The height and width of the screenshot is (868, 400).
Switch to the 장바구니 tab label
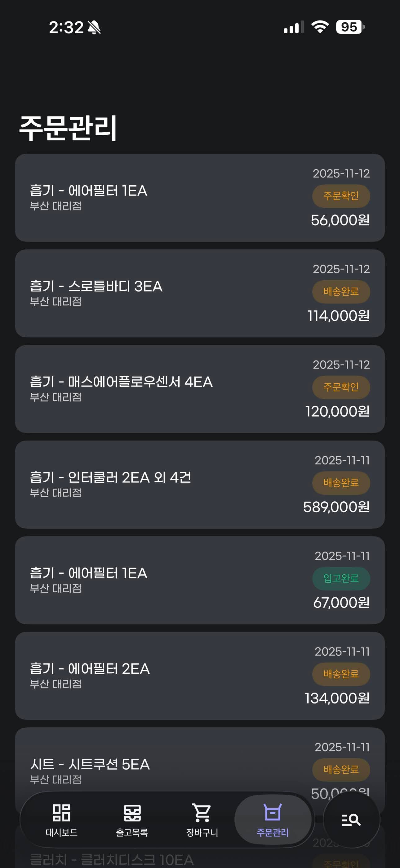pos(202,832)
